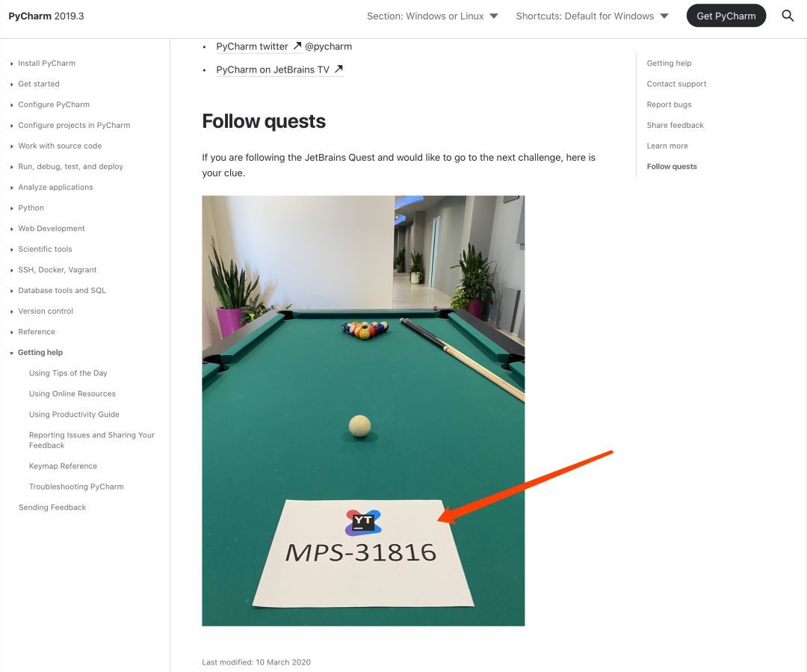The height and width of the screenshot is (672, 807).
Task: Open the Keymap Reference page
Action: coord(63,466)
